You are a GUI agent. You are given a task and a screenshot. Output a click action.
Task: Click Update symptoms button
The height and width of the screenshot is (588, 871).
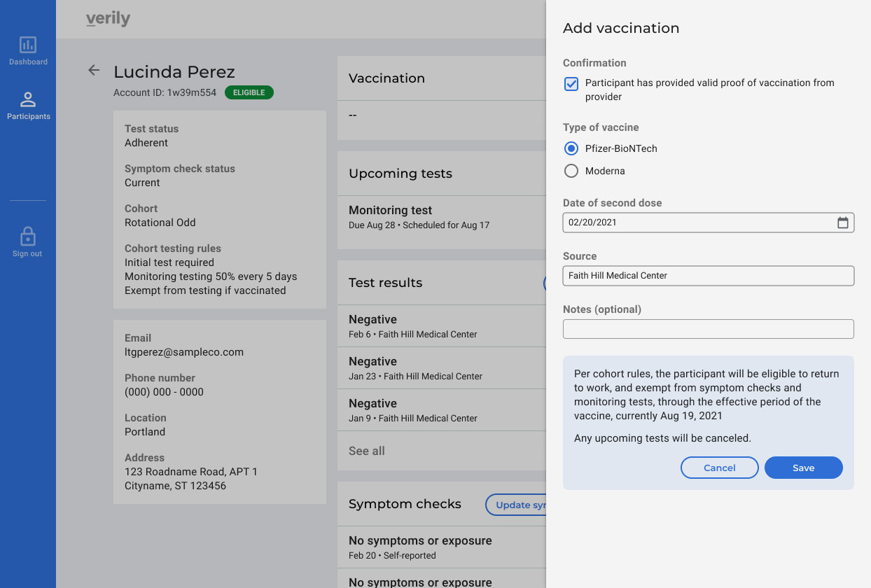click(516, 505)
